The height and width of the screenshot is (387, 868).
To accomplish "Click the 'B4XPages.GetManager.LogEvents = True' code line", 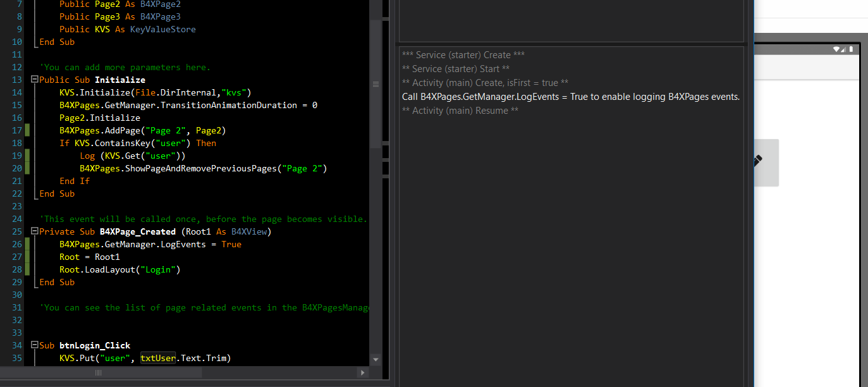I will tap(150, 244).
